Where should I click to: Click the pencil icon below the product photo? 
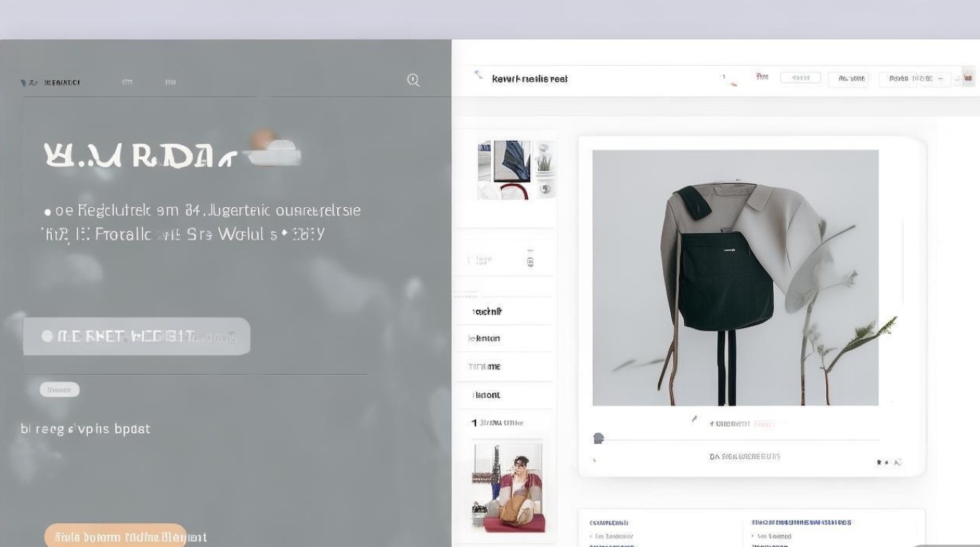pyautogui.click(x=695, y=420)
